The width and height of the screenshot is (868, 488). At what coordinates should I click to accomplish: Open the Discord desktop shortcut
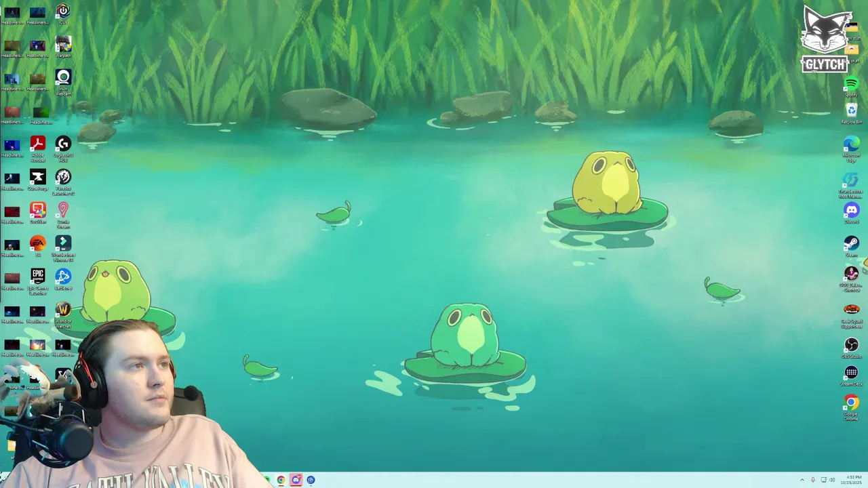point(851,213)
